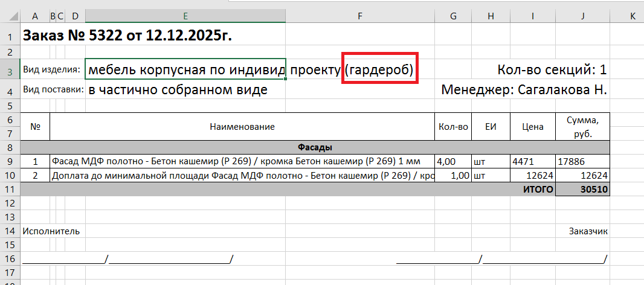Click the cell containing '(гардероб)'

pyautogui.click(x=379, y=70)
